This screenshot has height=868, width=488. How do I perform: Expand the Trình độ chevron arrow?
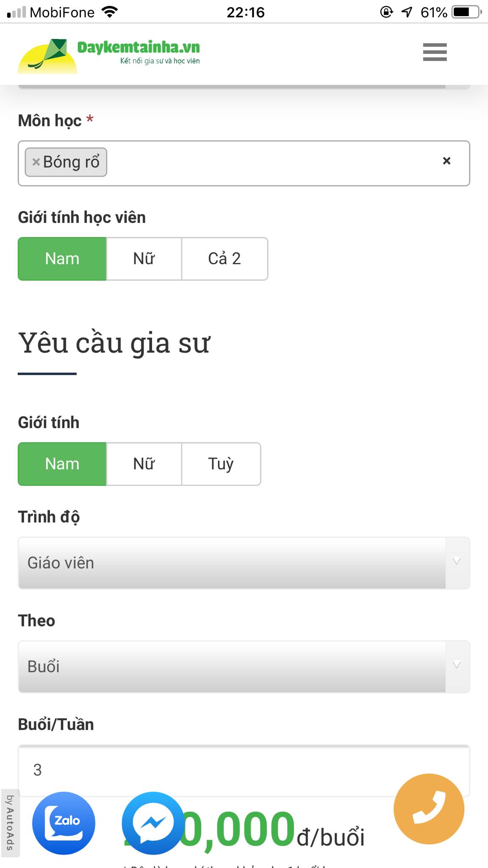point(456,561)
